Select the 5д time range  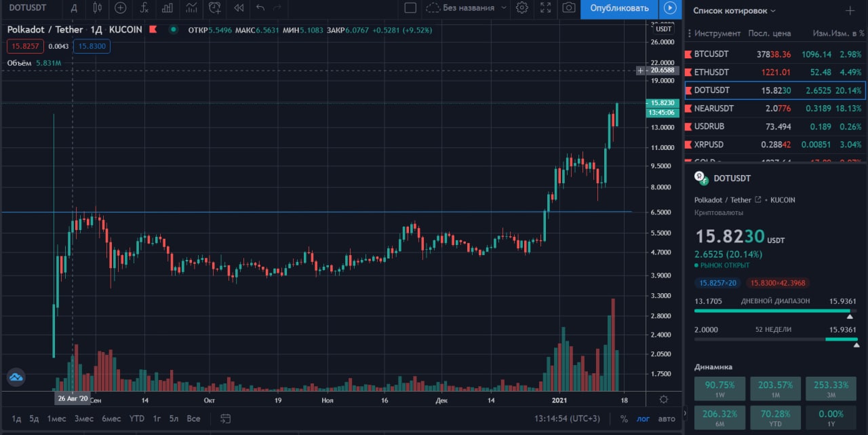tap(34, 419)
